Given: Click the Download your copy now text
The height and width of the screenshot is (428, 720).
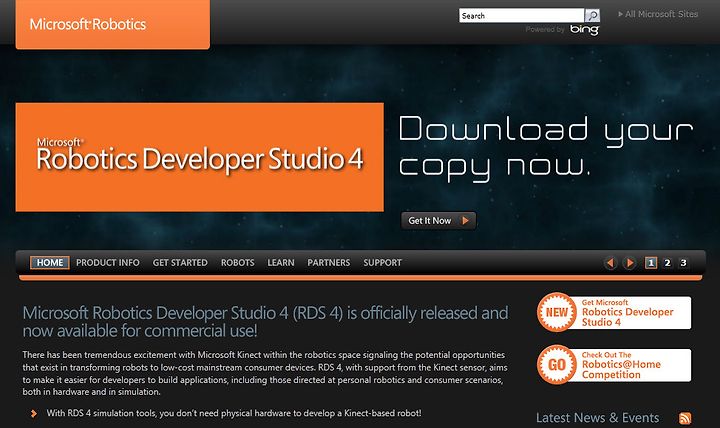Looking at the screenshot, I should click(546, 148).
